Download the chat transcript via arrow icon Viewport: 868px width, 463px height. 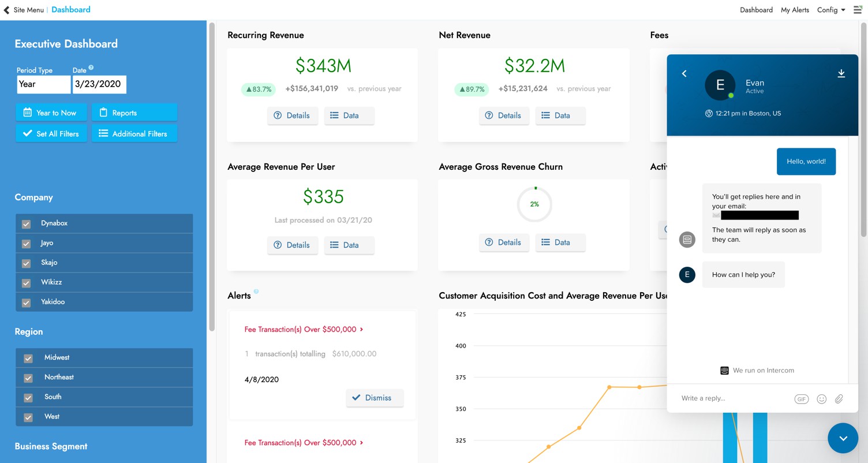(x=841, y=73)
